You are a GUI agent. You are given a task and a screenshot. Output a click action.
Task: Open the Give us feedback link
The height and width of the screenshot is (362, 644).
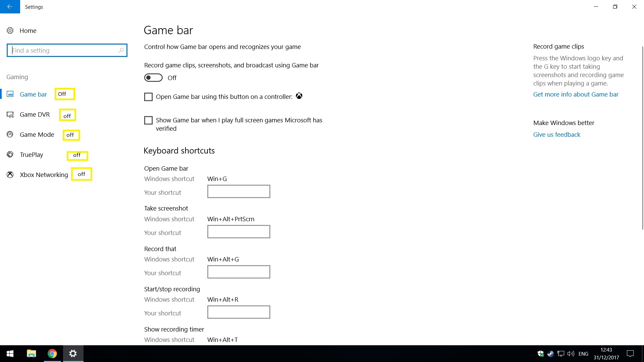click(x=556, y=134)
